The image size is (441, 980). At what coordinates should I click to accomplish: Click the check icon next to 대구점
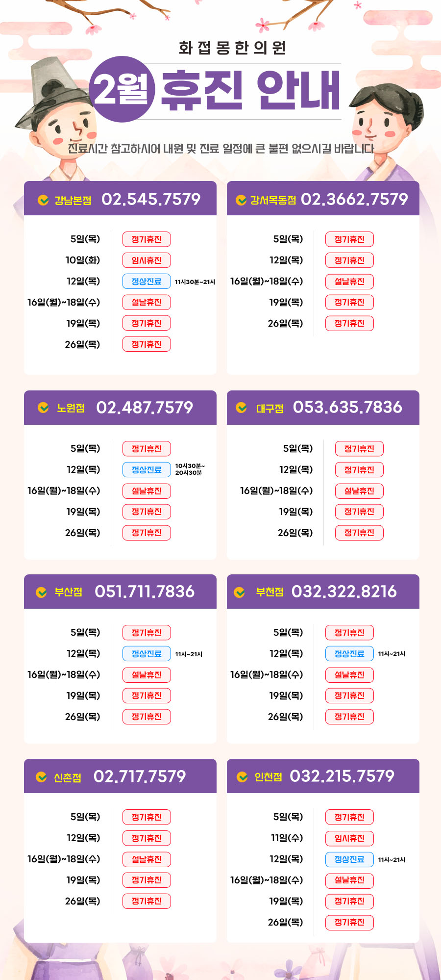tap(241, 408)
